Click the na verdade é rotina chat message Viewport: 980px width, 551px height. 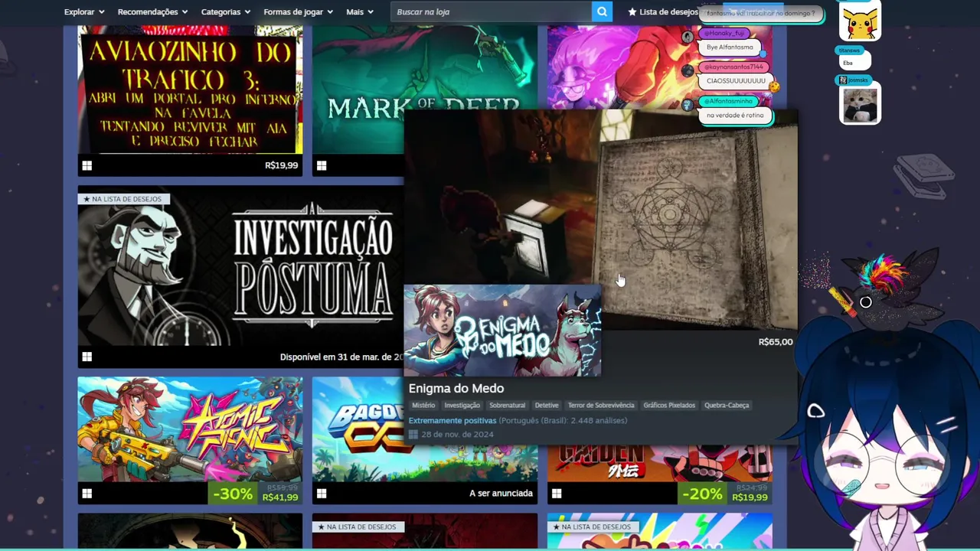(735, 116)
